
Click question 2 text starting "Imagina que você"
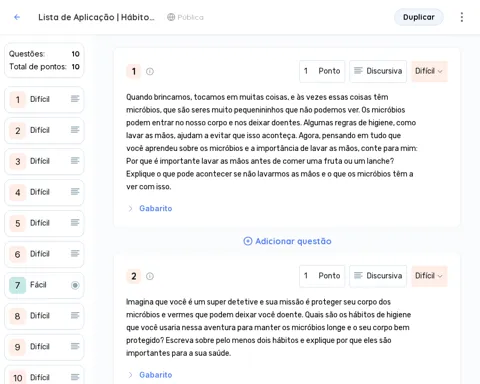click(268, 327)
